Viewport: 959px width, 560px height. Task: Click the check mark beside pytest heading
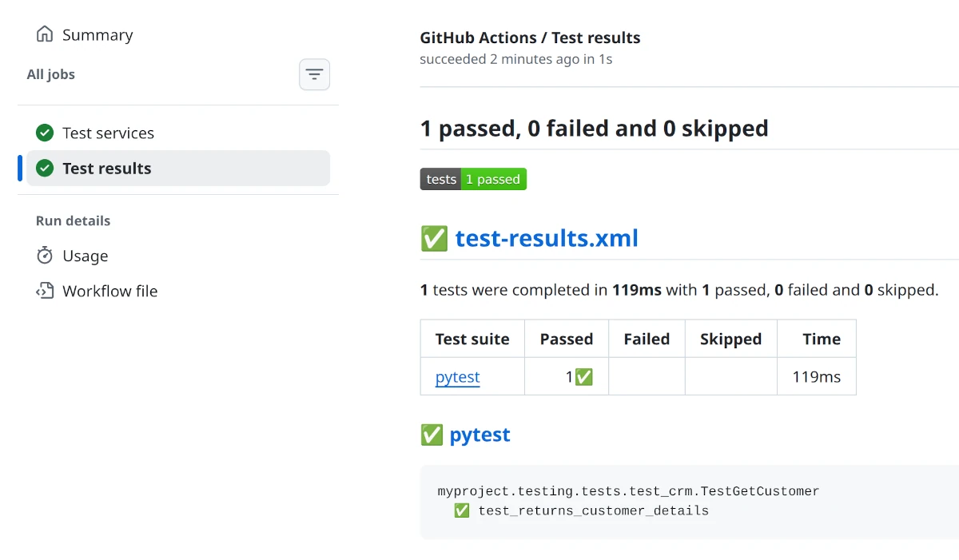[x=432, y=435]
